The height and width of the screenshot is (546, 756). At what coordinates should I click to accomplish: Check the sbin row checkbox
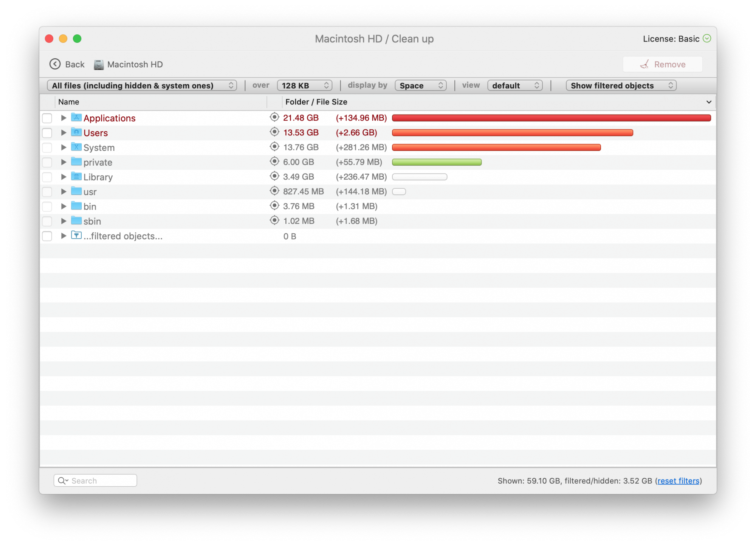click(x=47, y=222)
